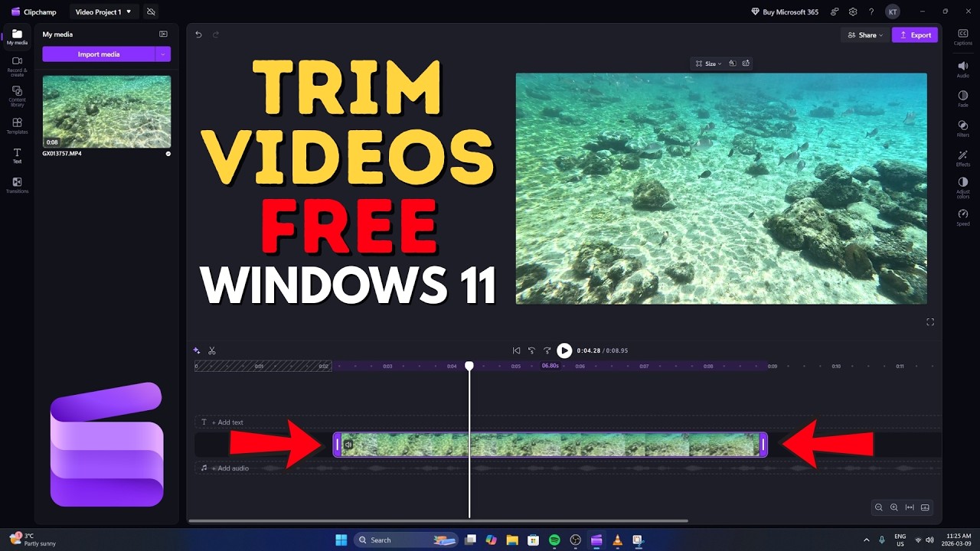
Task: Click the Clipchamp logo in the title bar
Action: tap(15, 12)
